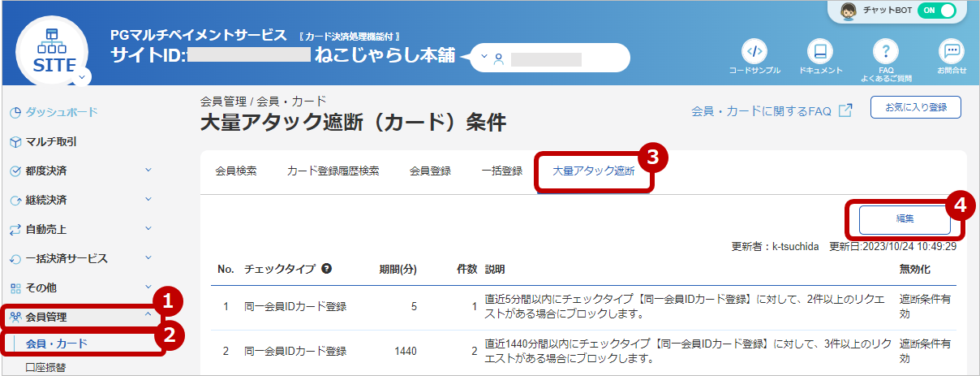Click the チャットBOT avatar icon

click(849, 11)
